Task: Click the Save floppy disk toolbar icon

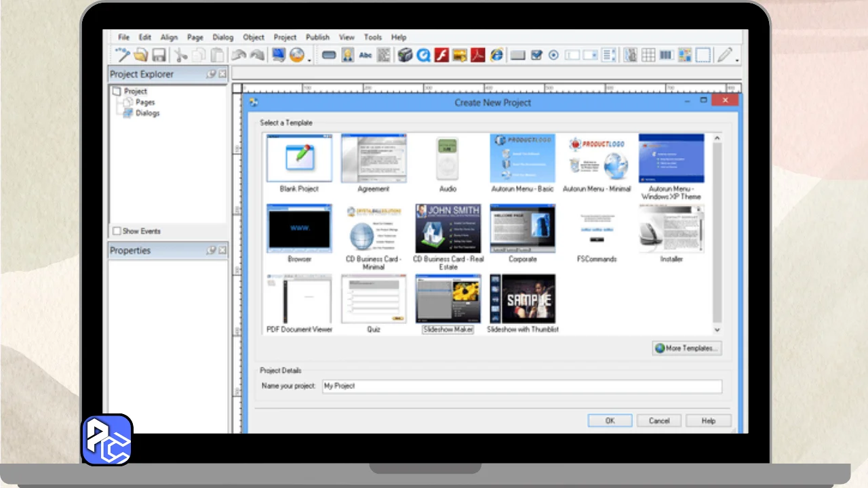Action: coord(159,56)
